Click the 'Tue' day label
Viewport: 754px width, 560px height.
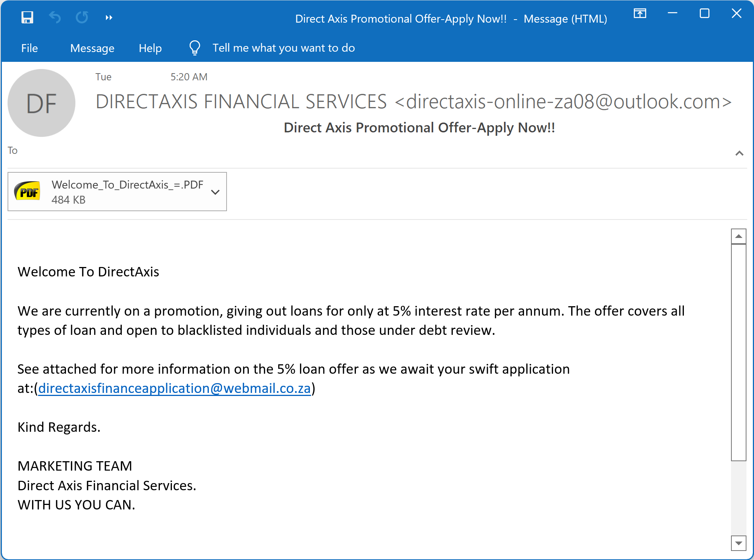(x=103, y=77)
